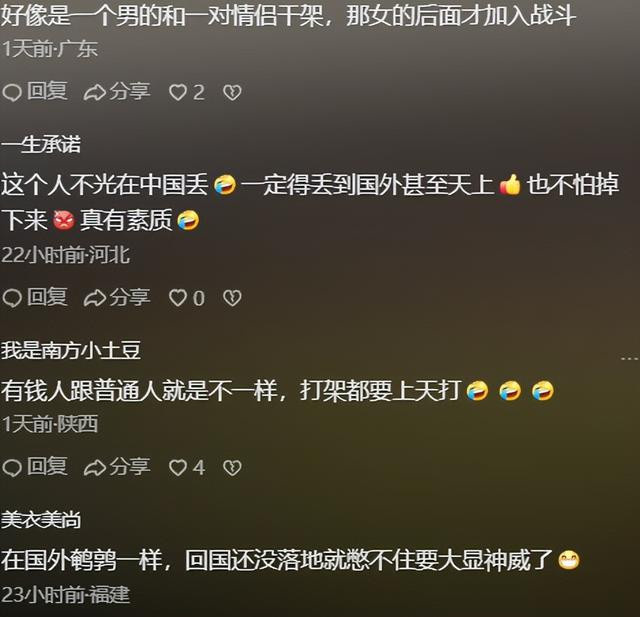Like 一生承诺's comment with 0 likes
This screenshot has height=617, width=640.
(x=187, y=297)
